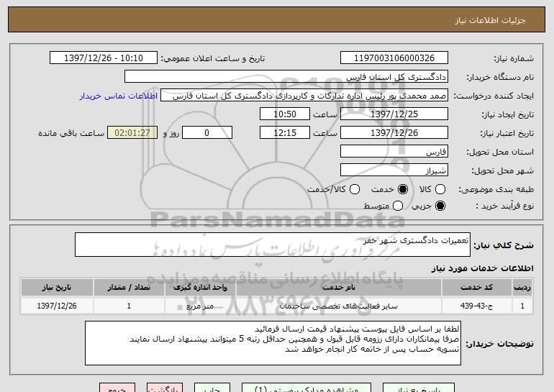The image size is (554, 392).
Task: Click the validity time field 12:15
Action: (x=285, y=133)
